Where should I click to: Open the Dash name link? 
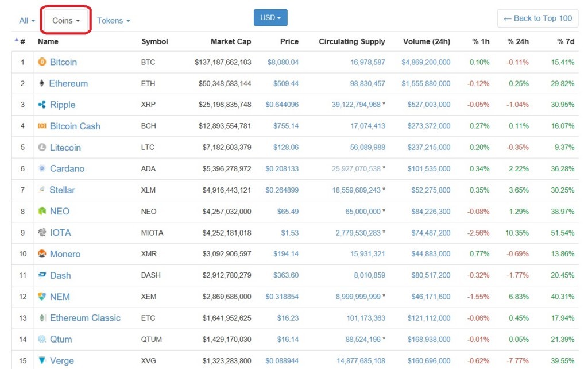pos(60,275)
